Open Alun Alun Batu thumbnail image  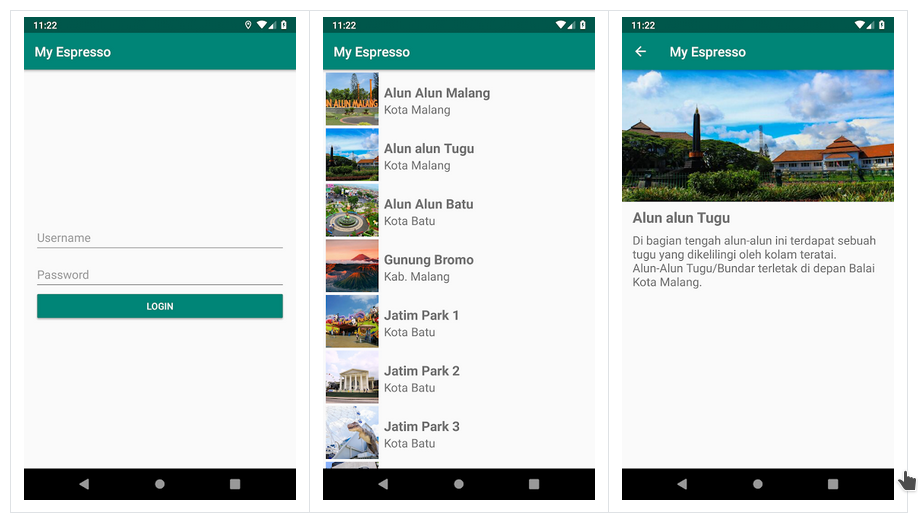pos(352,210)
